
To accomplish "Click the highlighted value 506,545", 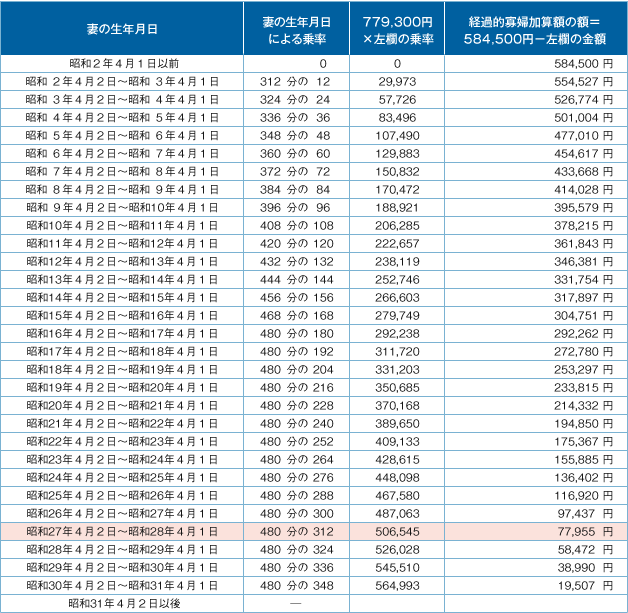I will [397, 532].
